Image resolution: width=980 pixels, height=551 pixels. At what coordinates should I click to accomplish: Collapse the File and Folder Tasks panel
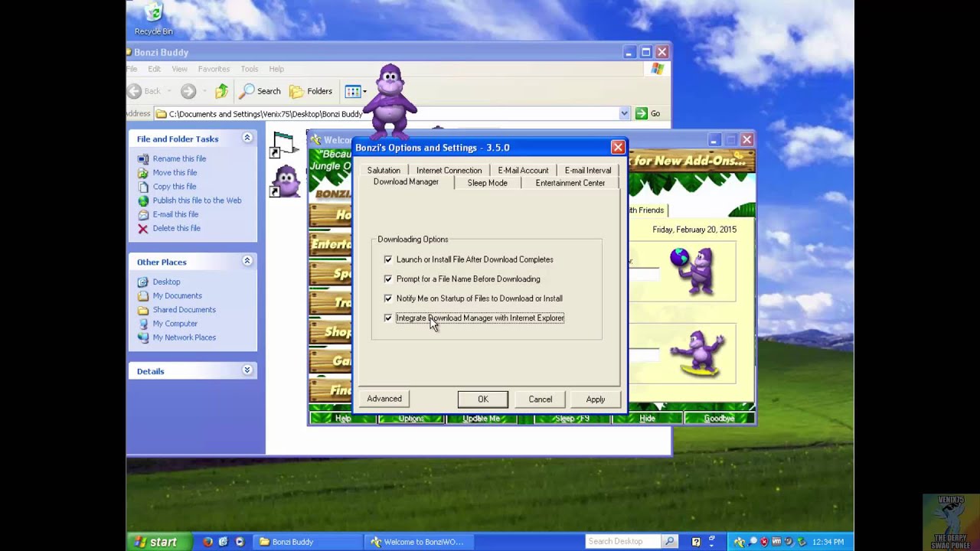247,138
